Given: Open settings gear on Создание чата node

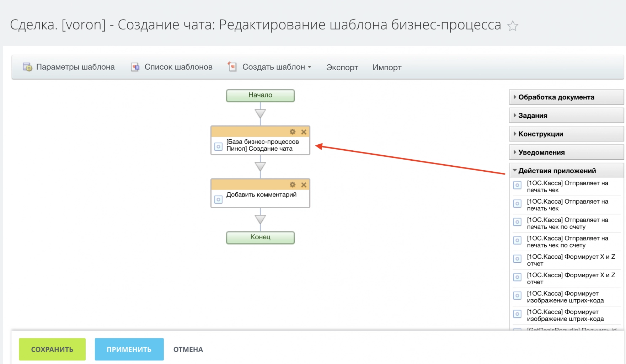Looking at the screenshot, I should [292, 132].
